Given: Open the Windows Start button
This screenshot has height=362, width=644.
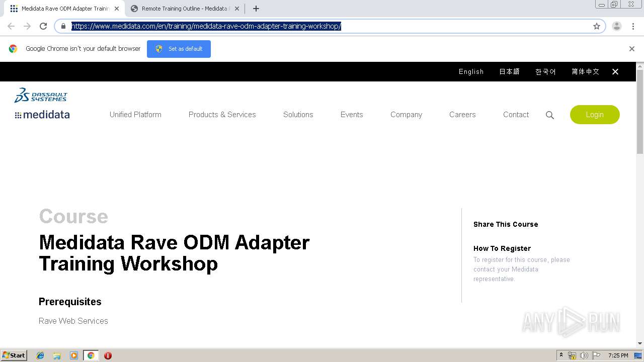Looking at the screenshot, I should pos(14,355).
